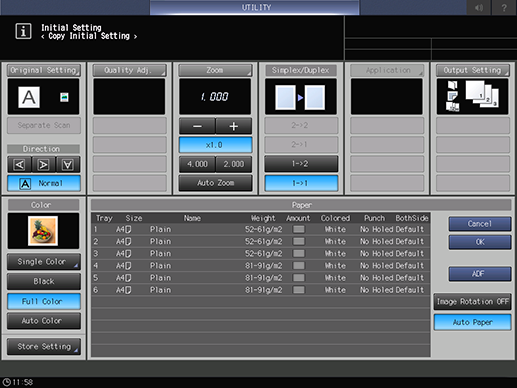Click the ADF button
Image resolution: width=517 pixels, height=388 pixels.
click(x=480, y=274)
